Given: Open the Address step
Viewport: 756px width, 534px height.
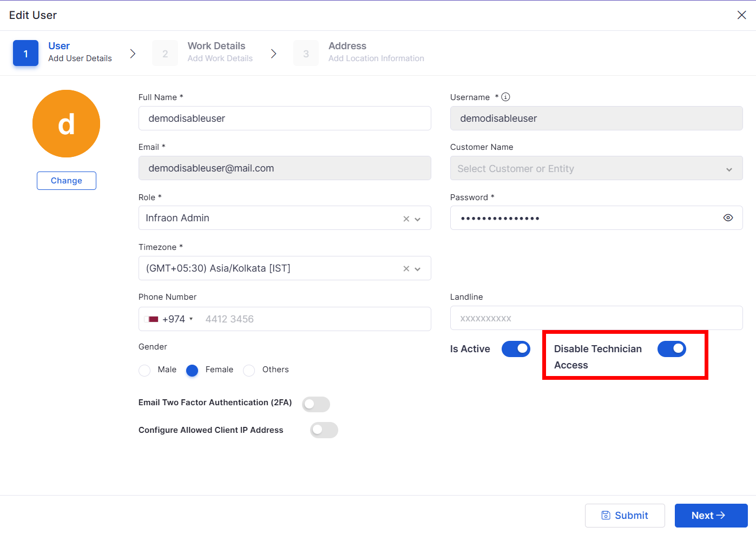Looking at the screenshot, I should click(x=347, y=46).
